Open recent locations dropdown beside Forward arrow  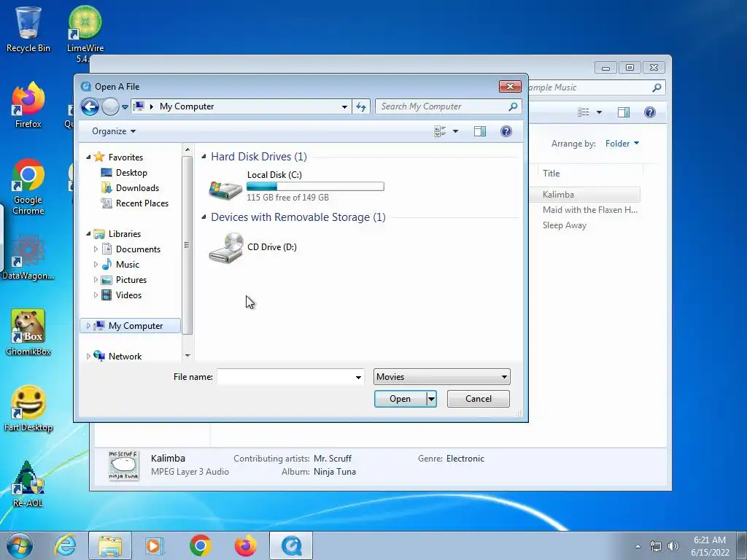125,107
